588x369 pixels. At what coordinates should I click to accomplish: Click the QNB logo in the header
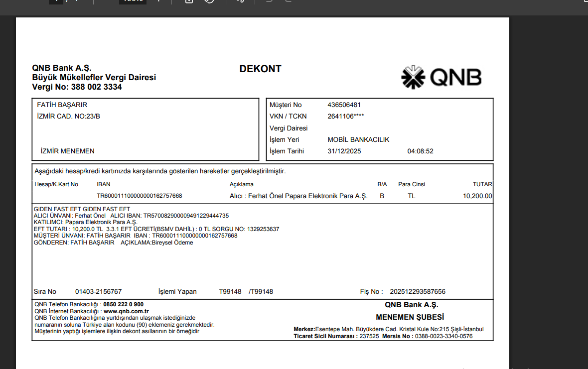(x=441, y=78)
